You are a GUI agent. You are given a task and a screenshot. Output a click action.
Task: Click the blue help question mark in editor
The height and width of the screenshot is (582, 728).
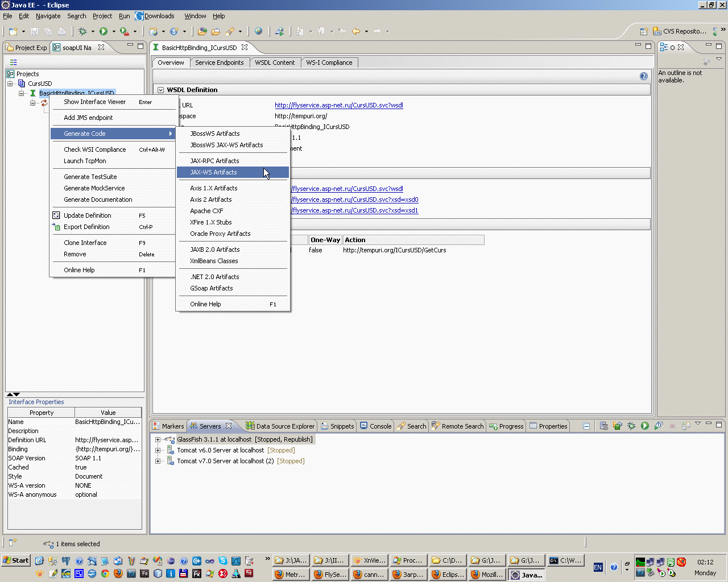(x=643, y=76)
